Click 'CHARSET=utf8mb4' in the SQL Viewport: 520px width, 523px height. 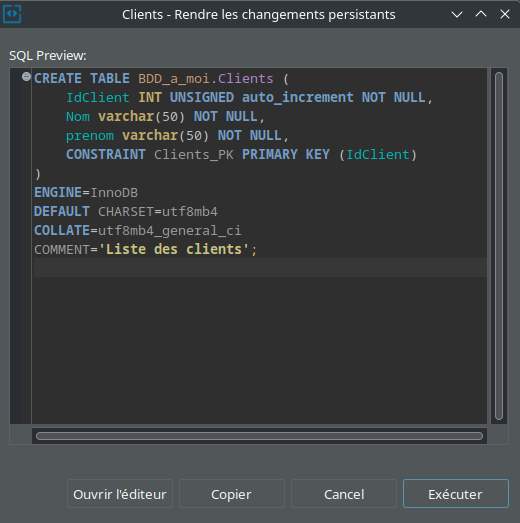(158, 212)
